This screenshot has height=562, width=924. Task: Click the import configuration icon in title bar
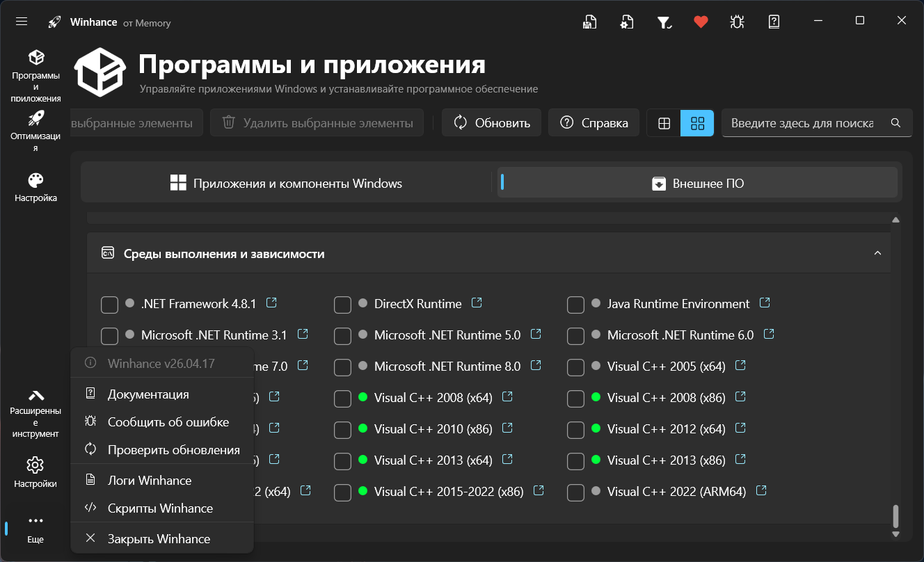[x=627, y=22]
